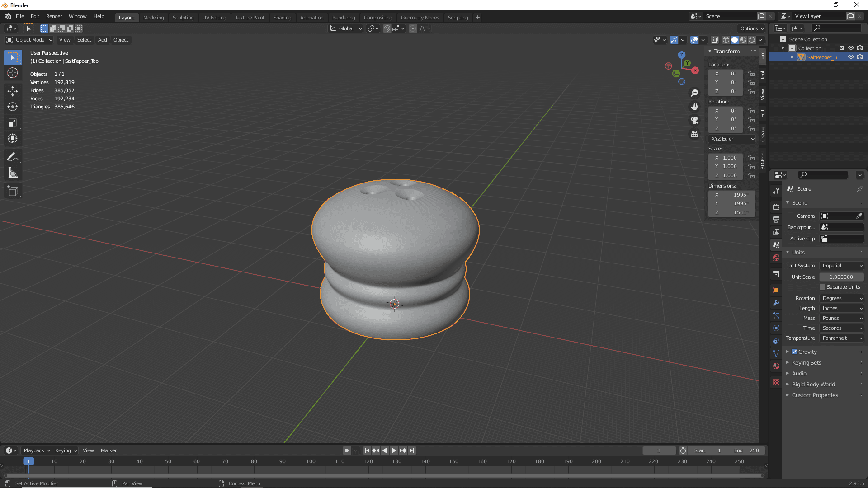
Task: Click the Z axis on navigation gizmo
Action: 682,55
